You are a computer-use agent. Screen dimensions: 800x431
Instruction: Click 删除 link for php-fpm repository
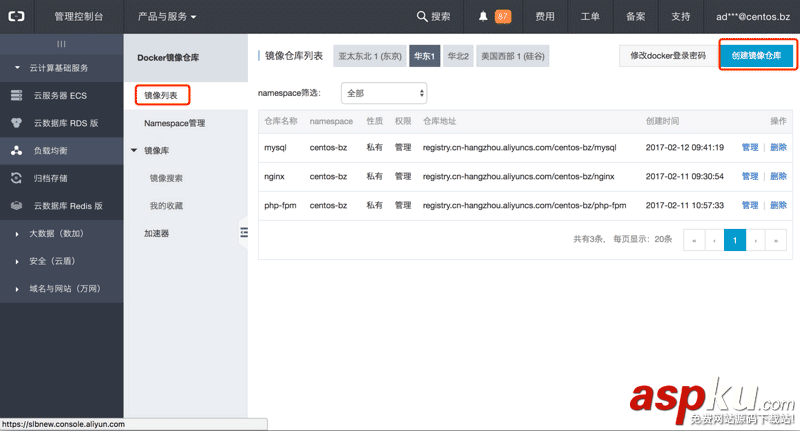tap(779, 206)
